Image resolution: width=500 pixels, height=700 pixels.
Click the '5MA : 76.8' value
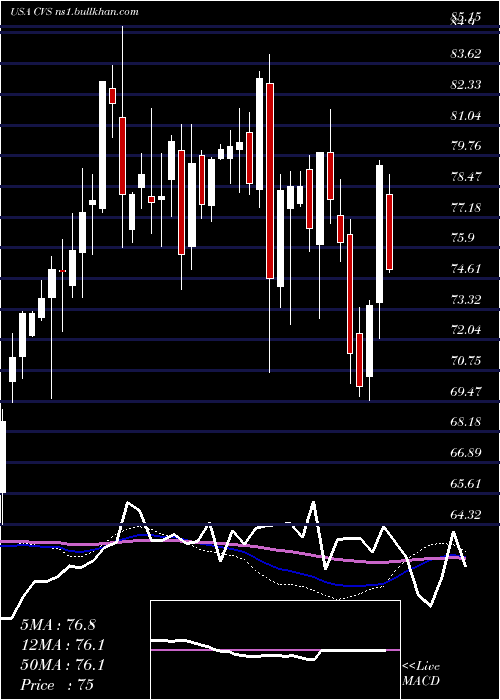coord(58,625)
